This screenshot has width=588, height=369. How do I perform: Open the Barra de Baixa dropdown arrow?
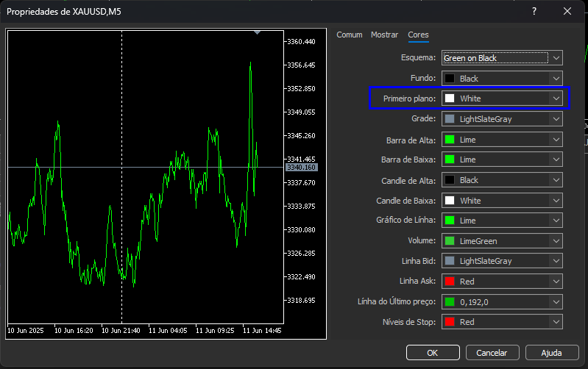[556, 160]
